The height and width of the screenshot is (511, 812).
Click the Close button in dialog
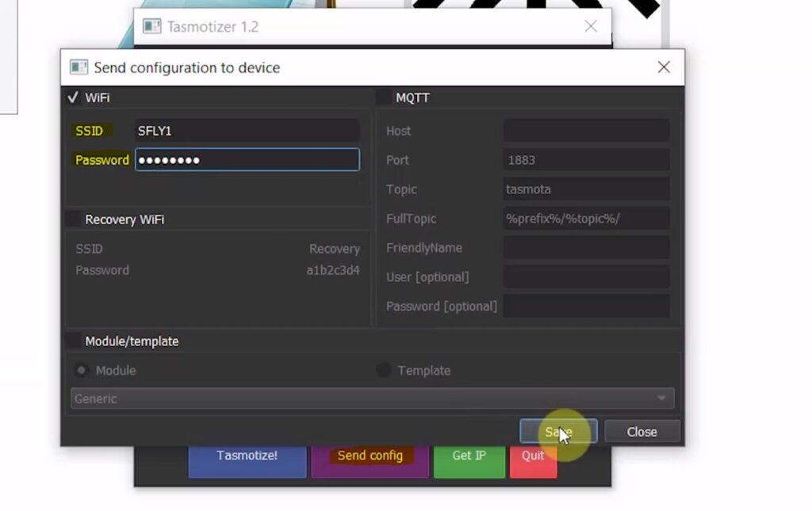coord(642,432)
